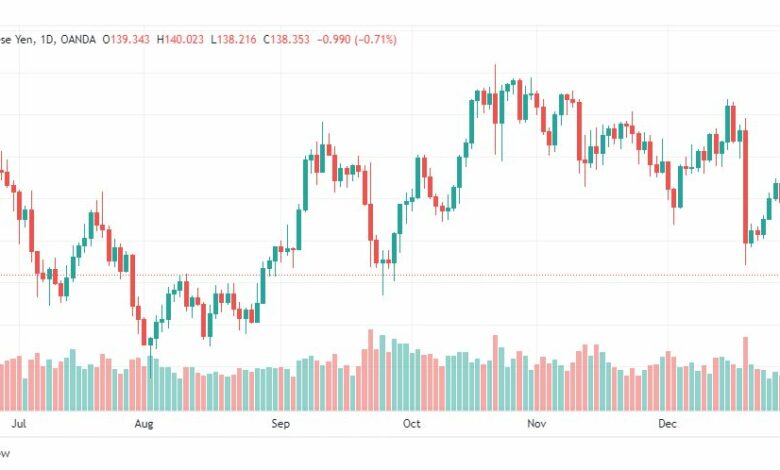
Task: Select the Sep marker on the date axis
Action: [x=280, y=424]
